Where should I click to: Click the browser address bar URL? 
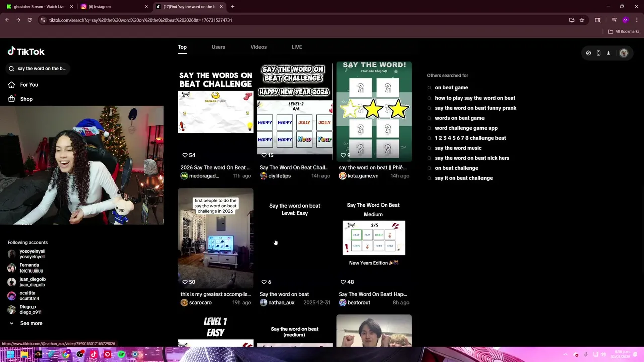(141, 20)
